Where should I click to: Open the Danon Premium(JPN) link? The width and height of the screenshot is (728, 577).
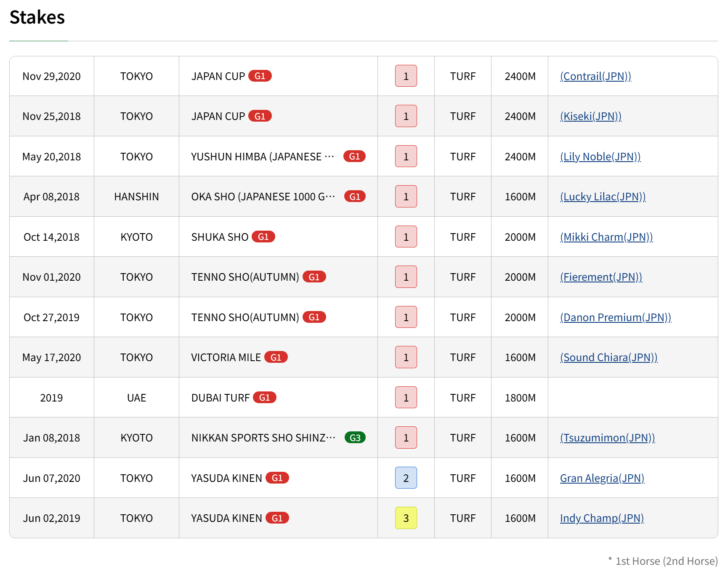615,317
